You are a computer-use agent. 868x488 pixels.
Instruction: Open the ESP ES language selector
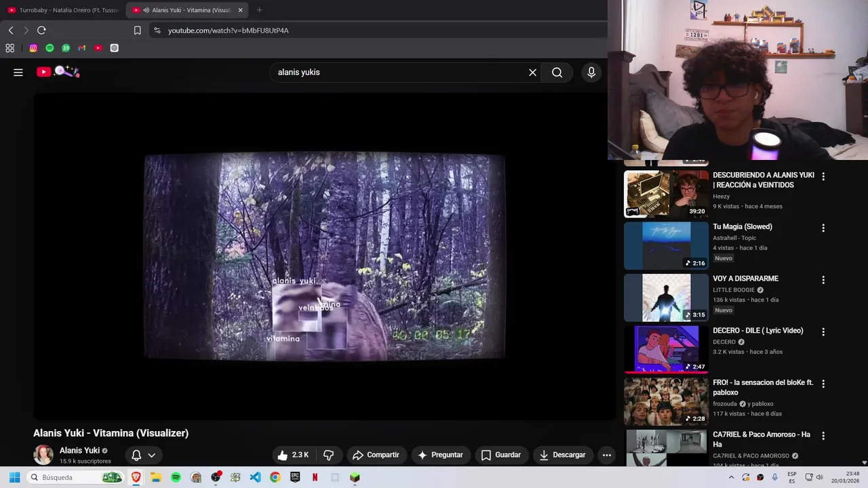[x=792, y=477]
